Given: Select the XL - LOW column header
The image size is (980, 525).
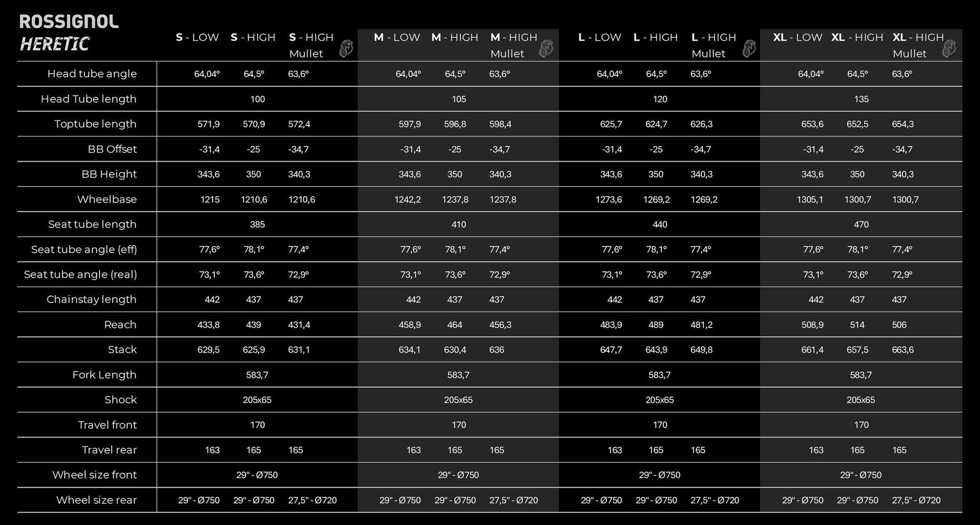Looking at the screenshot, I should click(797, 37).
